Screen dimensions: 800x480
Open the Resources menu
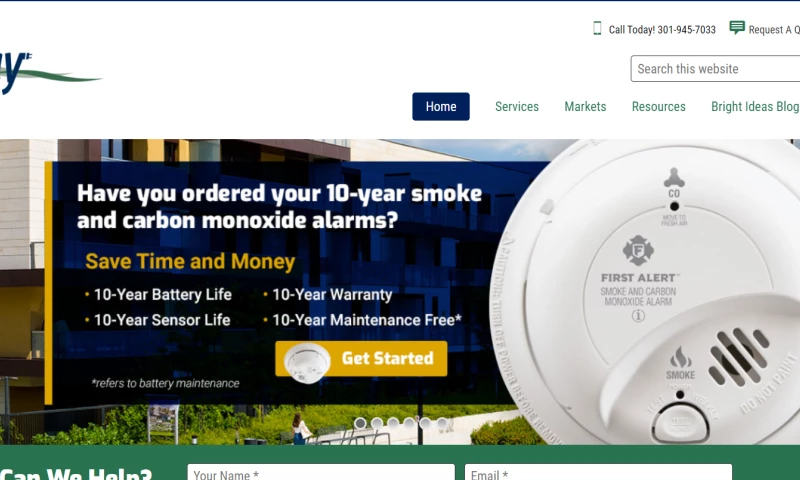(x=659, y=107)
